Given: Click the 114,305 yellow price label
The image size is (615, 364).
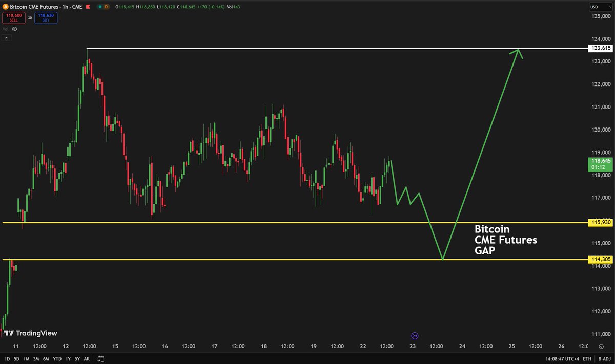Looking at the screenshot, I should [600, 260].
